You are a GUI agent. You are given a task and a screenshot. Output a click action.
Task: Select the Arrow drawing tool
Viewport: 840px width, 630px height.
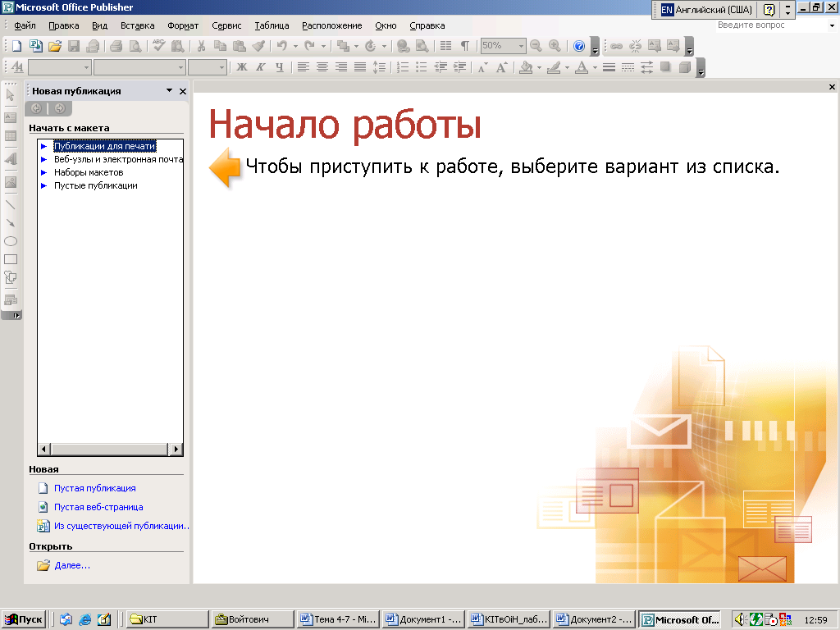10,223
